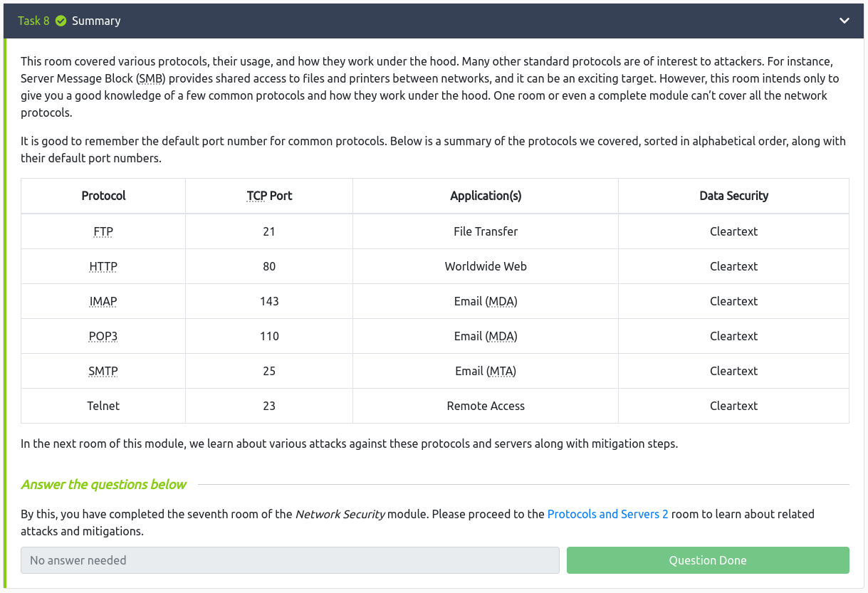This screenshot has height=593, width=868.
Task: Open the Protocols and Servers 2 room link
Action: point(607,514)
